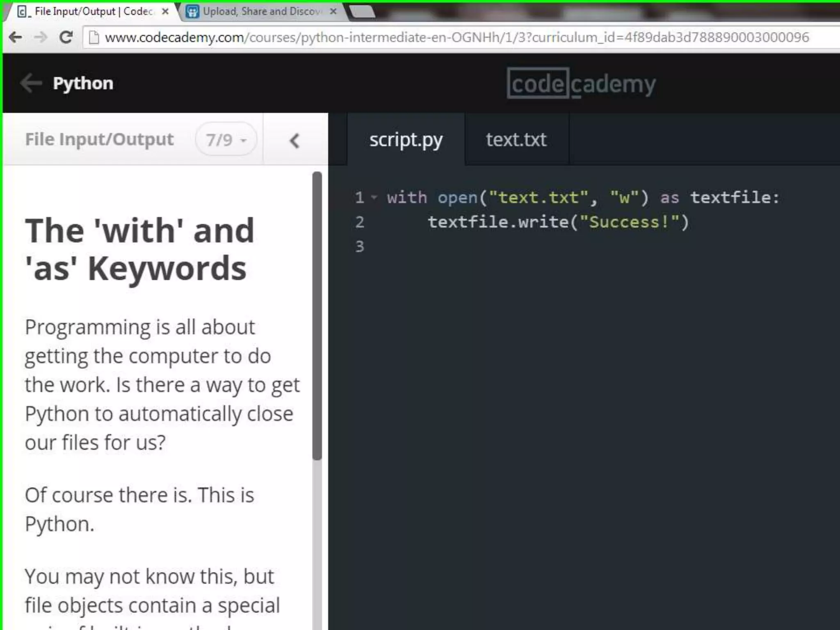Open the script.py editor tab
The width and height of the screenshot is (840, 630).
pyautogui.click(x=406, y=139)
